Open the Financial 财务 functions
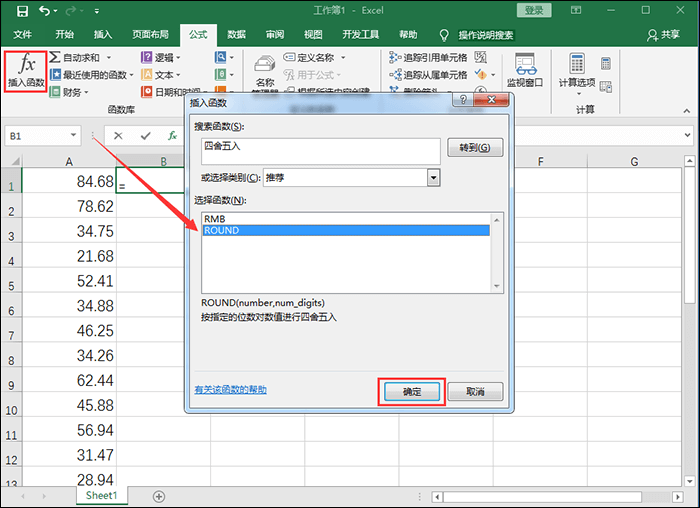The width and height of the screenshot is (700, 508). pyautogui.click(x=67, y=92)
